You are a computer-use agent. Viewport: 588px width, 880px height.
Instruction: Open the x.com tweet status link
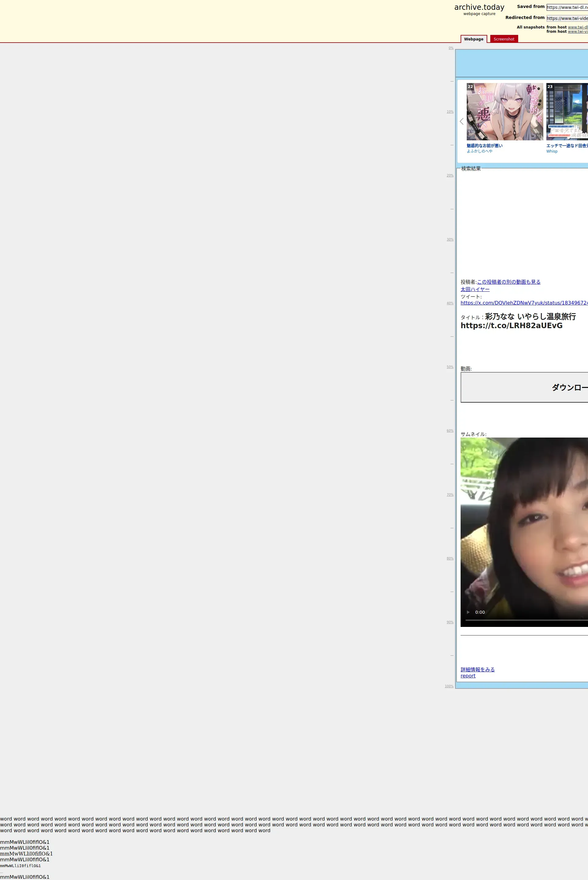click(x=523, y=303)
